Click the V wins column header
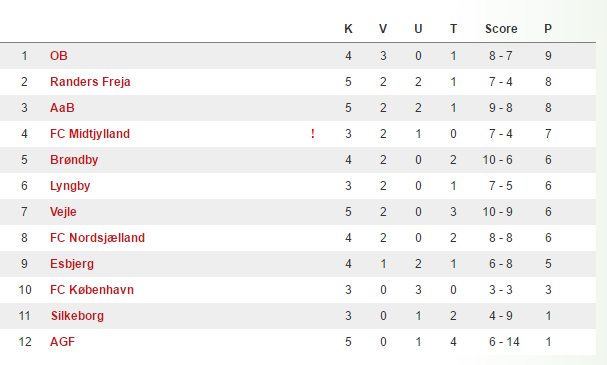Viewport: 607px width, 365px height. pyautogui.click(x=383, y=29)
